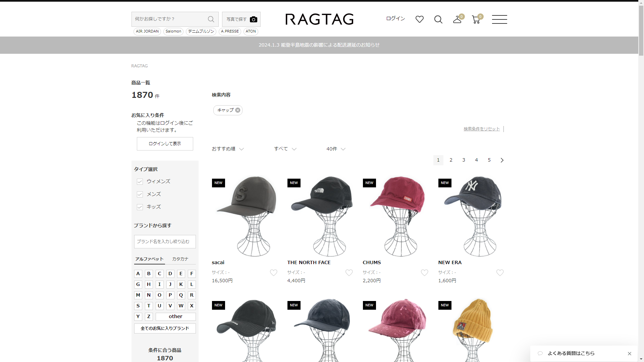This screenshot has height=362, width=644.
Task: Open account via user profile icon
Action: pyautogui.click(x=457, y=19)
